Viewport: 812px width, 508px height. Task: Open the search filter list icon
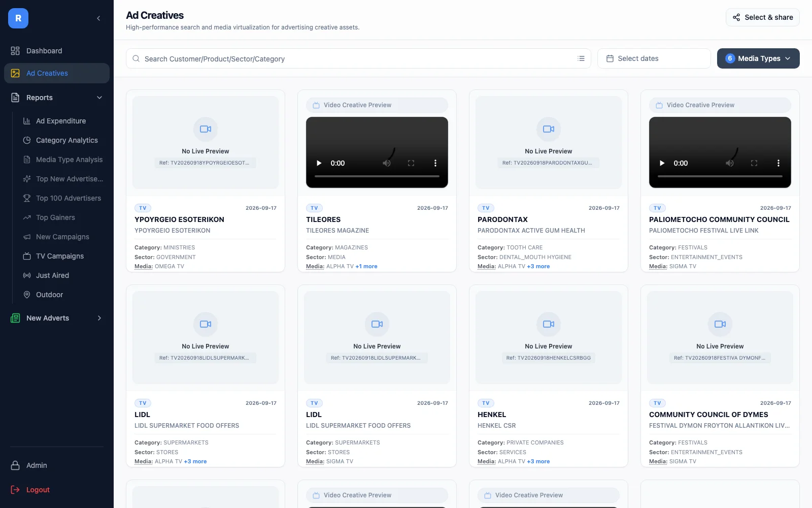(x=581, y=58)
